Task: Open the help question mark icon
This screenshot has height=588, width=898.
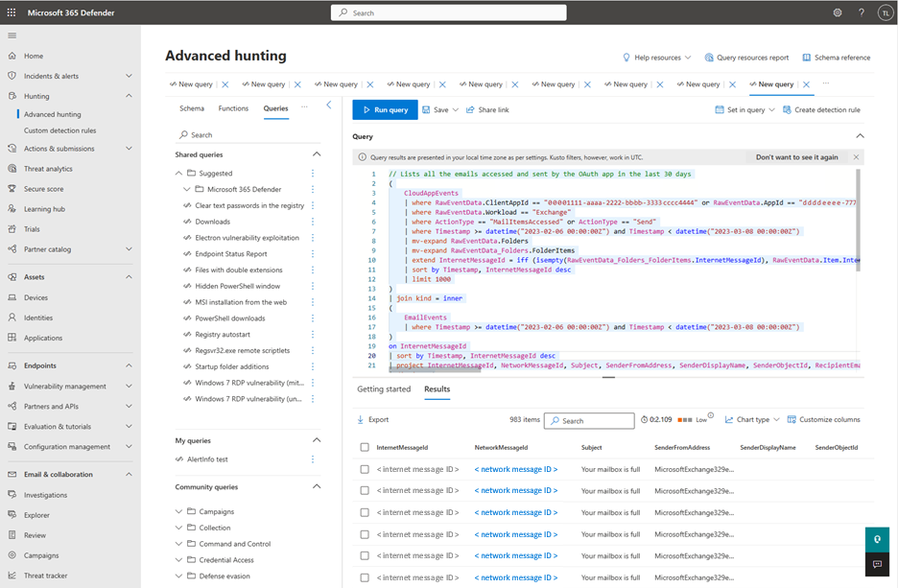Action: coord(860,12)
